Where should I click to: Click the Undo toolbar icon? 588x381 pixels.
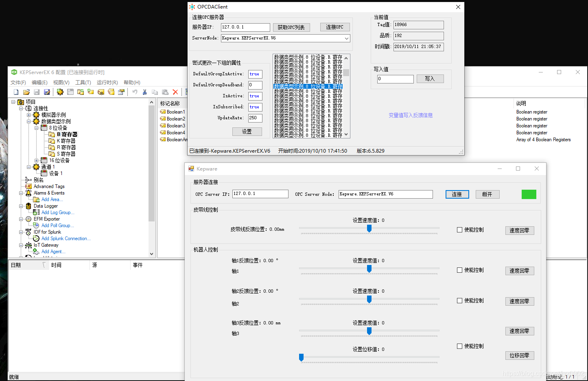(134, 92)
